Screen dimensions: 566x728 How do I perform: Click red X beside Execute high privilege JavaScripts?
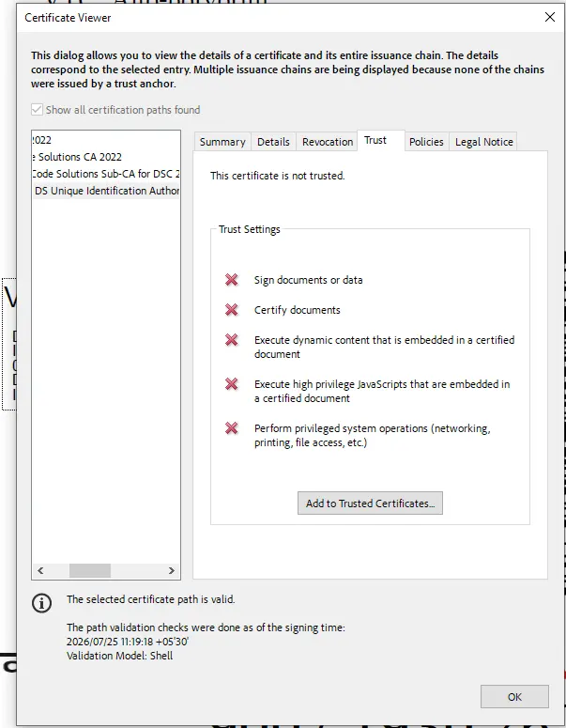232,384
